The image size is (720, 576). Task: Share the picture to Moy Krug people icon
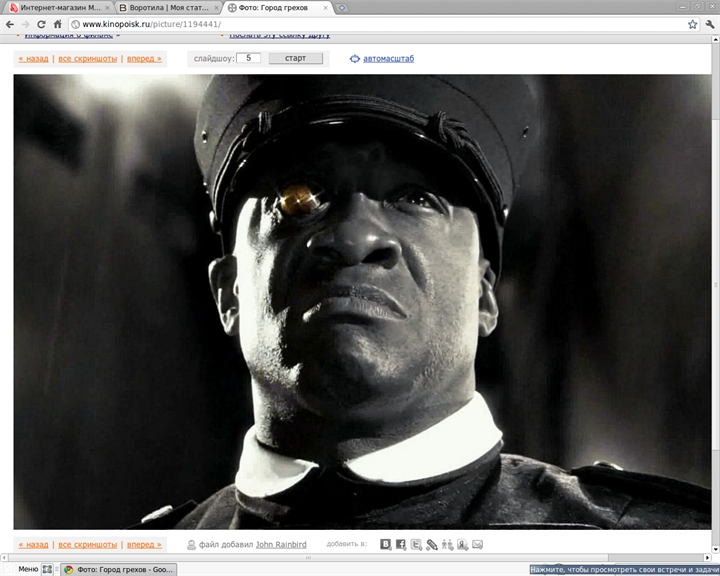coord(447,544)
